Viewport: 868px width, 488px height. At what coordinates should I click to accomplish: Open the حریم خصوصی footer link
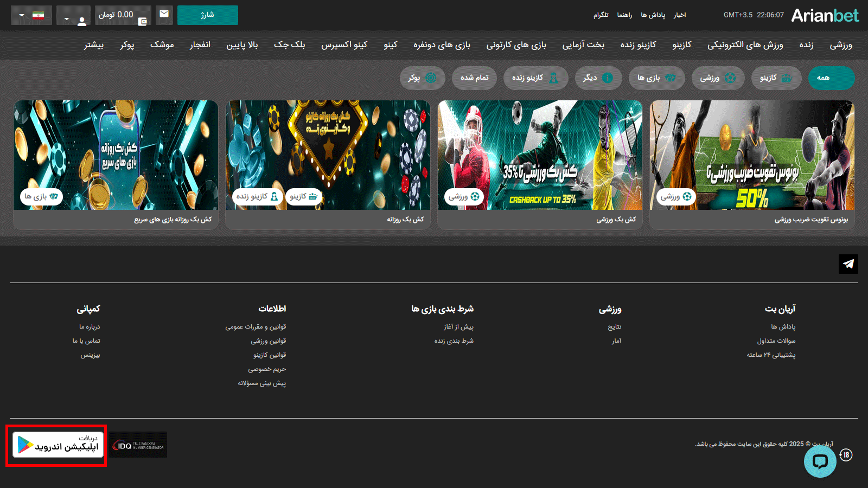[267, 369]
